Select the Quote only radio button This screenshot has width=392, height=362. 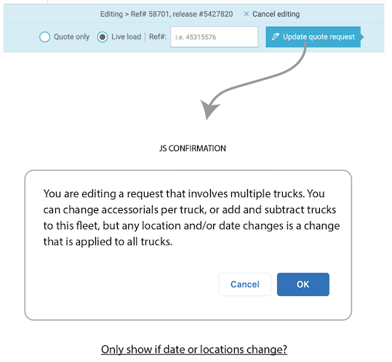click(45, 37)
